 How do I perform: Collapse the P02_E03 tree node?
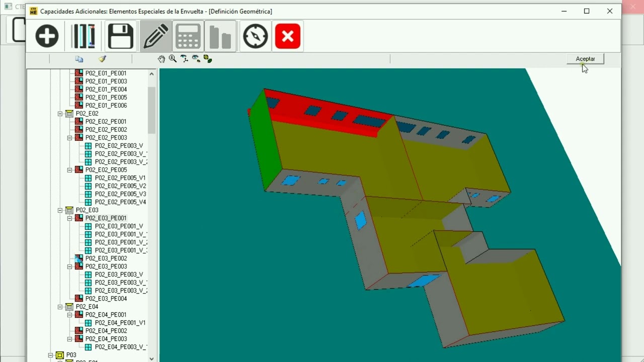[60, 210]
